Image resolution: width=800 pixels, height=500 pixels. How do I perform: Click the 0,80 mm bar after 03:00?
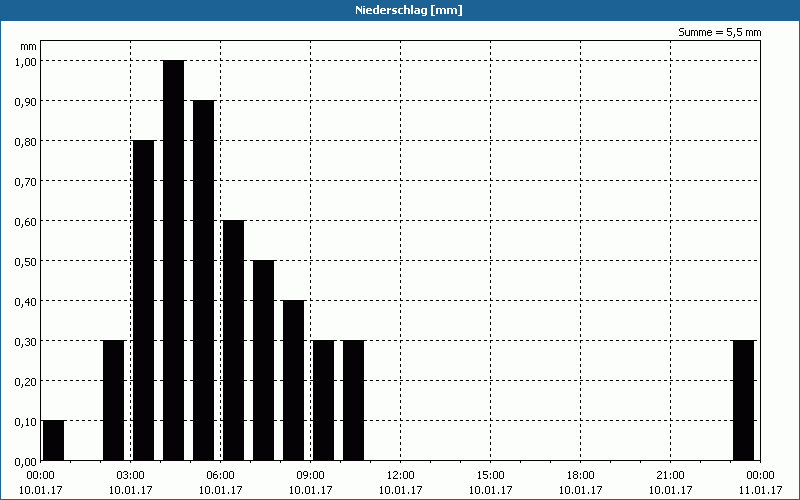[x=143, y=301]
